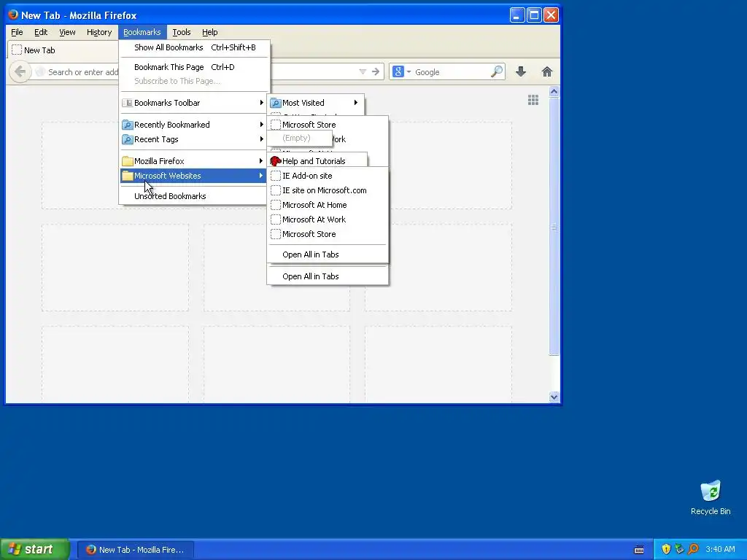Choose Show All Bookmarks
This screenshot has height=560, width=747.
point(194,47)
